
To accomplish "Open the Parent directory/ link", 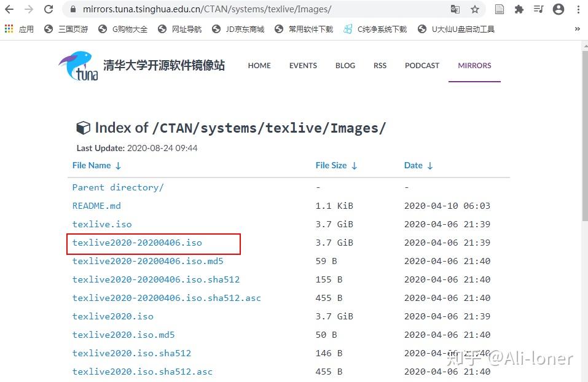I will [x=117, y=187].
